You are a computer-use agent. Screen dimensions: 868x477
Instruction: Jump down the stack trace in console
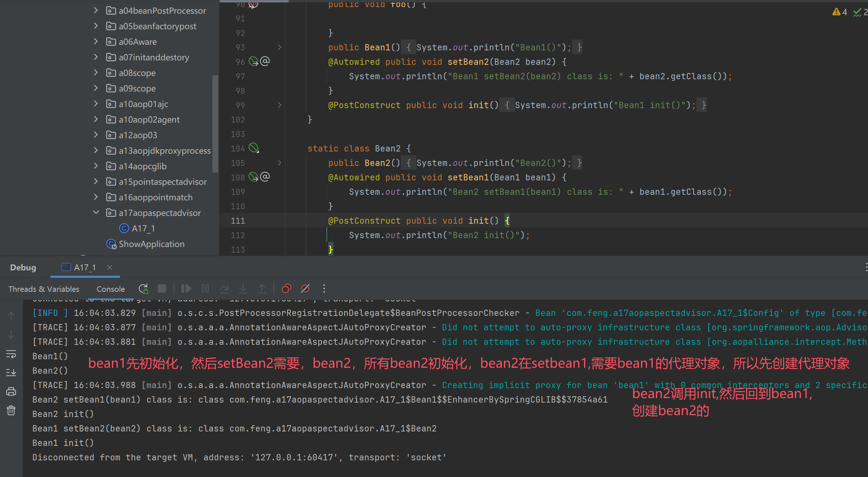[11, 335]
